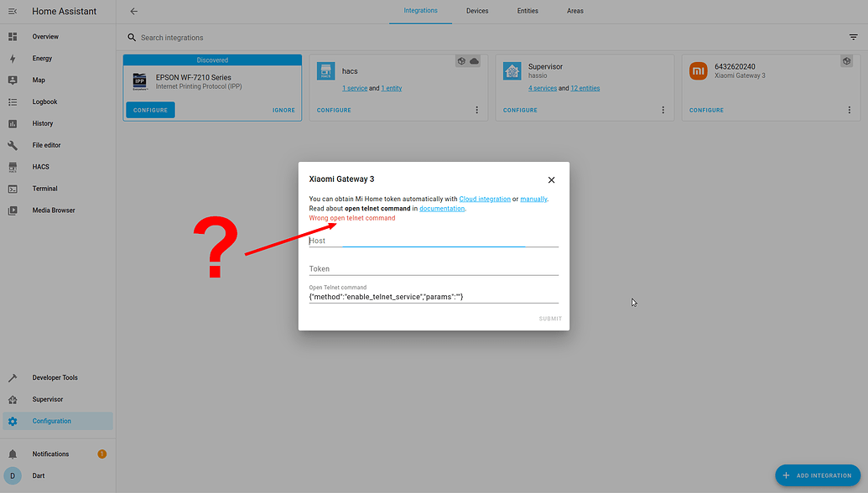
Task: Open the integrations filter icon
Action: tap(854, 37)
